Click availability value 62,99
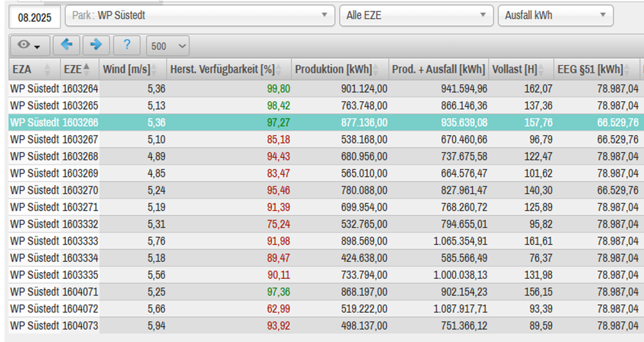The image size is (644, 342). pyautogui.click(x=278, y=308)
